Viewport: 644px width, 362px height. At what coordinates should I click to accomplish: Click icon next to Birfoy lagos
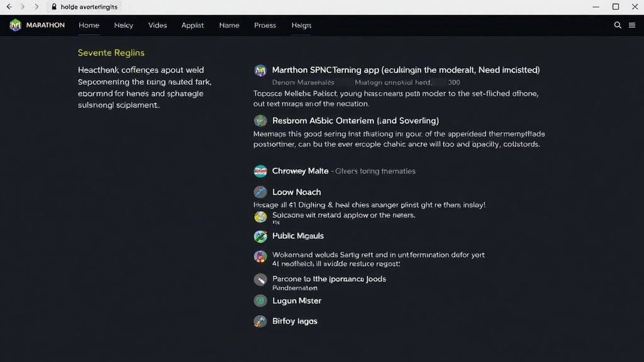[x=260, y=321]
